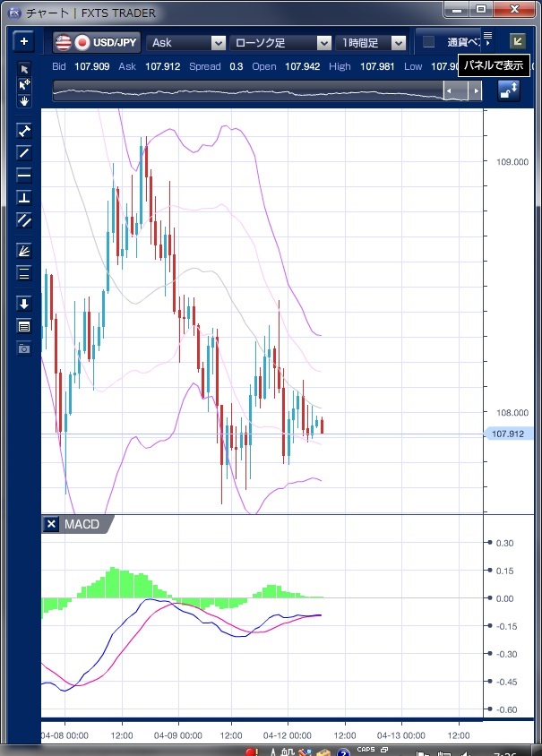
Task: Activate the Fibonacci fan tool
Action: point(24,252)
